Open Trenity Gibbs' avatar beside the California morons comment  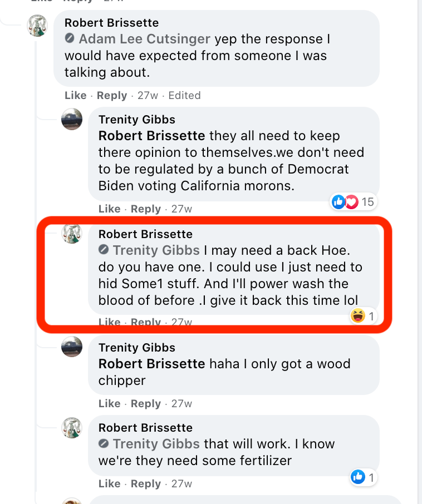(72, 120)
